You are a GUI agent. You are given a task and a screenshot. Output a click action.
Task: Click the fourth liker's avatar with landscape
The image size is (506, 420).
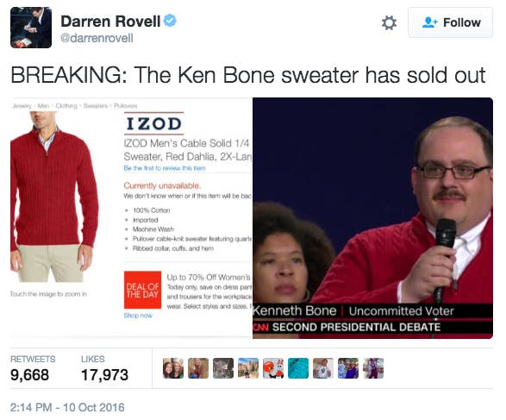(248, 368)
